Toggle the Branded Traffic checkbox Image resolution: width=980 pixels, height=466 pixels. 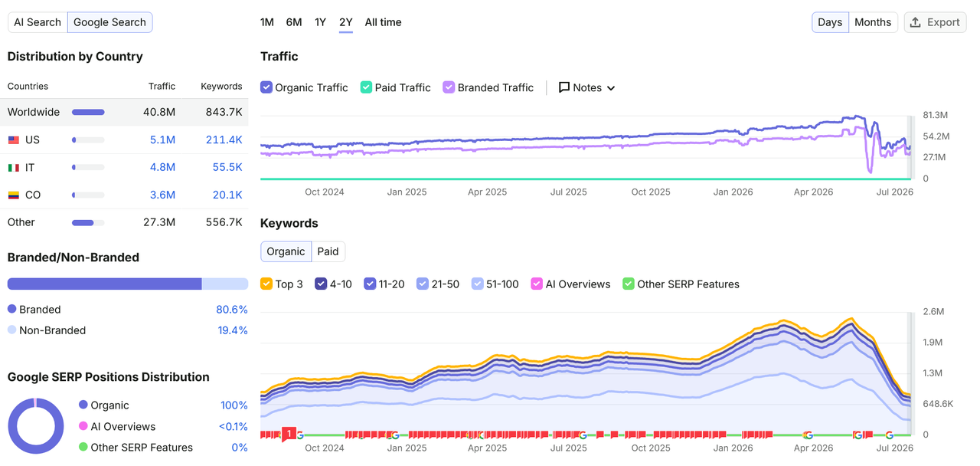pos(449,87)
